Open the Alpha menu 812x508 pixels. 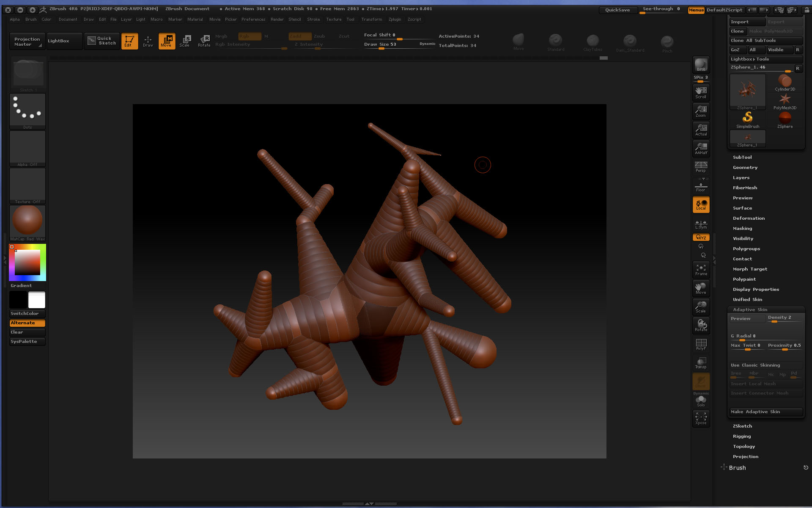15,19
